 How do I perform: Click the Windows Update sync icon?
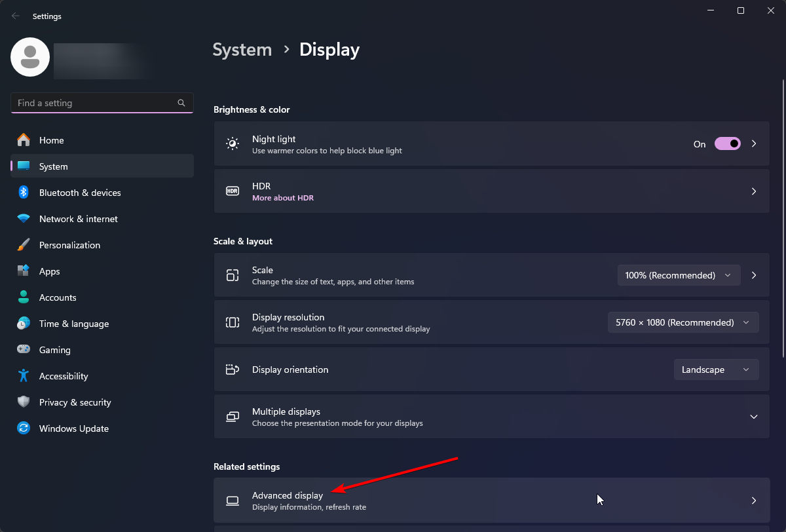tap(24, 428)
